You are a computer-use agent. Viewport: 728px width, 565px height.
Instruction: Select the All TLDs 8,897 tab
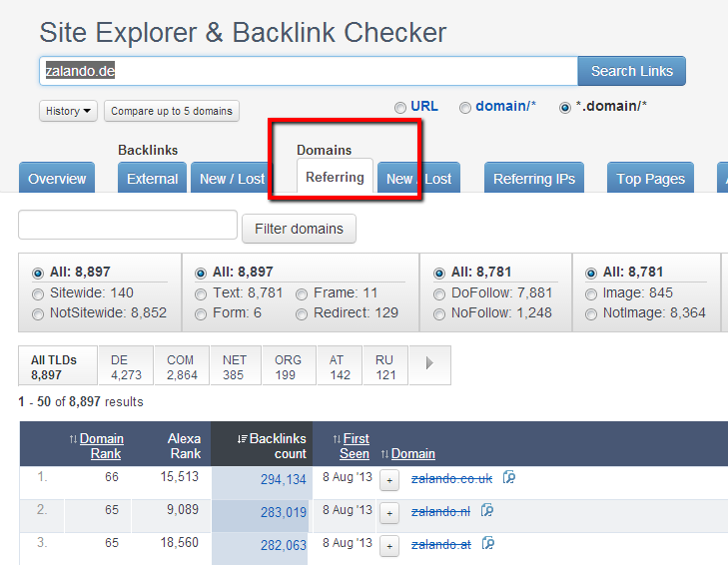(58, 366)
